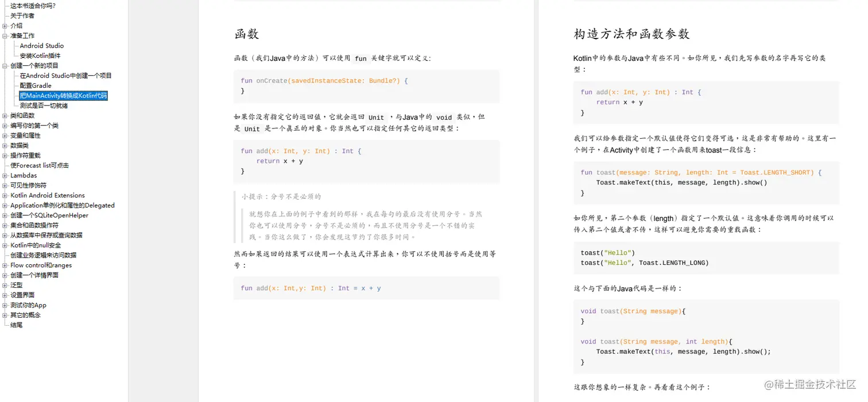Open the 安装Kotlin插件 bookmark
This screenshot has height=402, width=868.
[x=40, y=56]
